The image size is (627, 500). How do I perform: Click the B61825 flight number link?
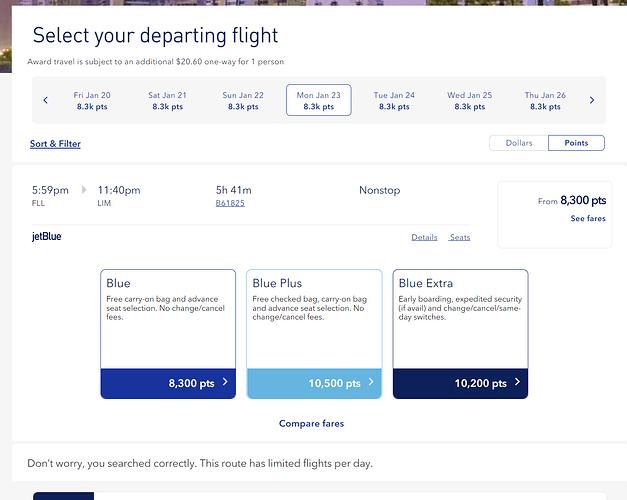[x=230, y=203]
